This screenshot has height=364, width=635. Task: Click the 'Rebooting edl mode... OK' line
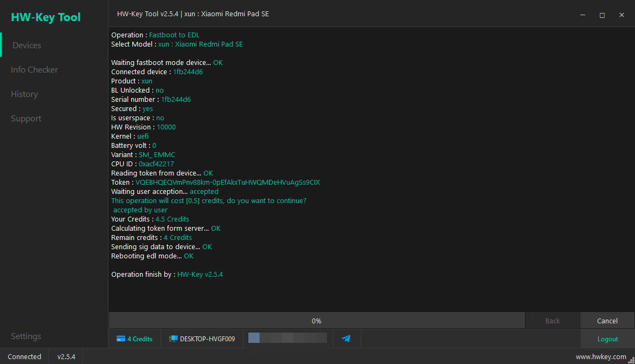pyautogui.click(x=152, y=256)
